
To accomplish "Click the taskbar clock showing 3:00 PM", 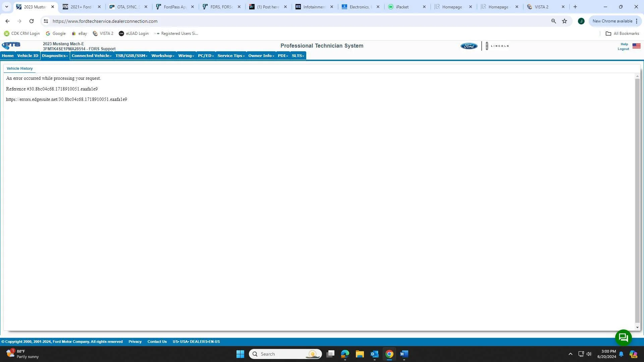I will pyautogui.click(x=606, y=354).
